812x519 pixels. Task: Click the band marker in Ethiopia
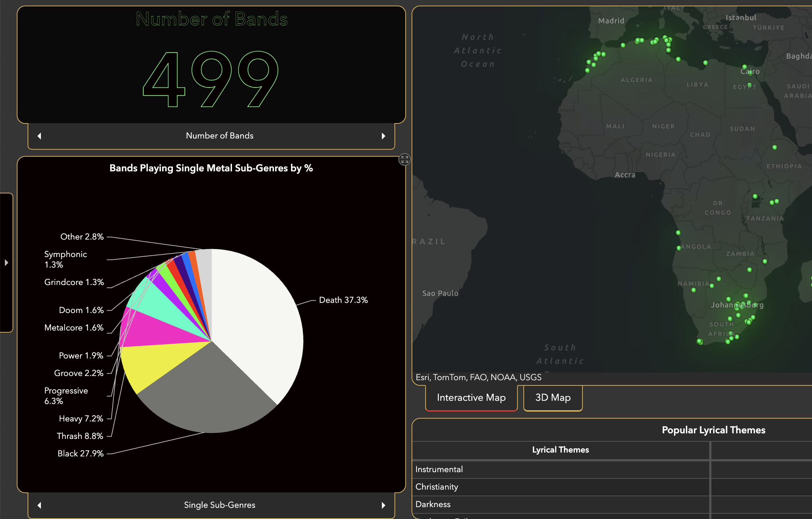point(775,147)
